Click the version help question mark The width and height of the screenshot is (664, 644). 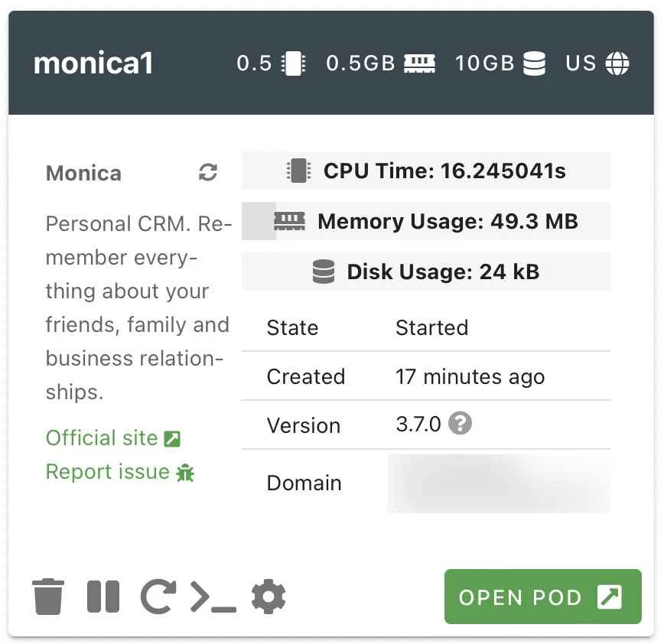click(x=460, y=423)
